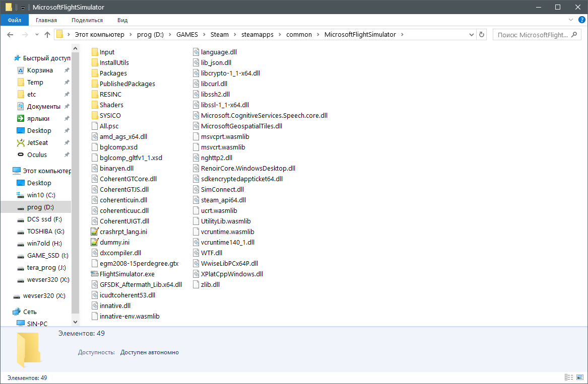Viewport: 588px width, 384px height.
Task: Open the Поделиться ribbon tab
Action: click(87, 20)
